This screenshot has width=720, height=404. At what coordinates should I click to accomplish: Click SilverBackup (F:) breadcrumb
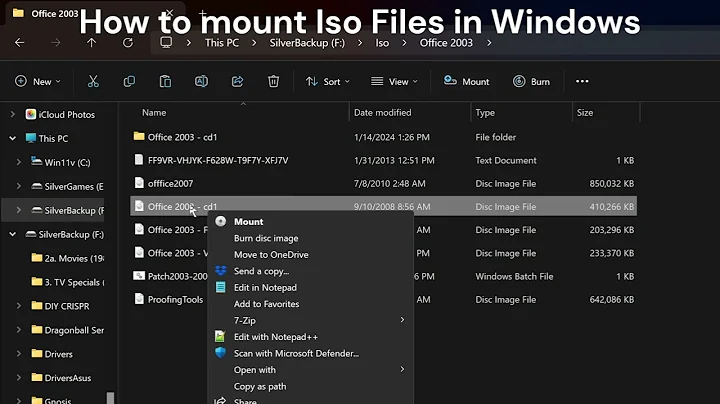(307, 43)
